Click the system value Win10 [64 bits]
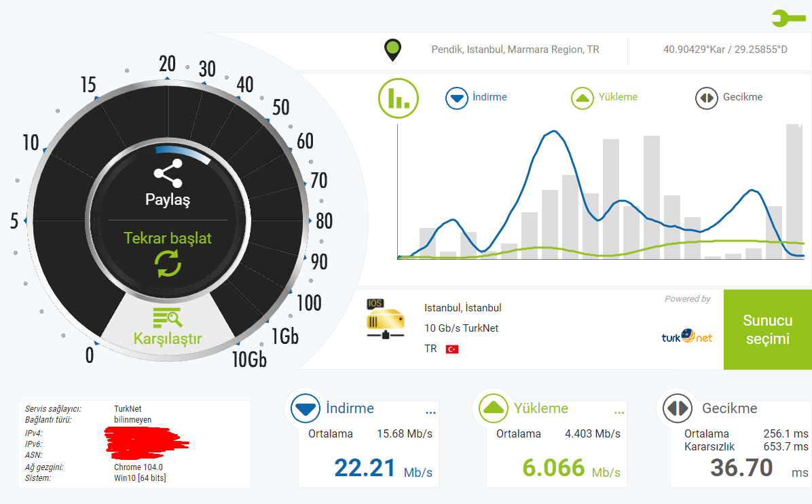This screenshot has width=812, height=504. 140,478
